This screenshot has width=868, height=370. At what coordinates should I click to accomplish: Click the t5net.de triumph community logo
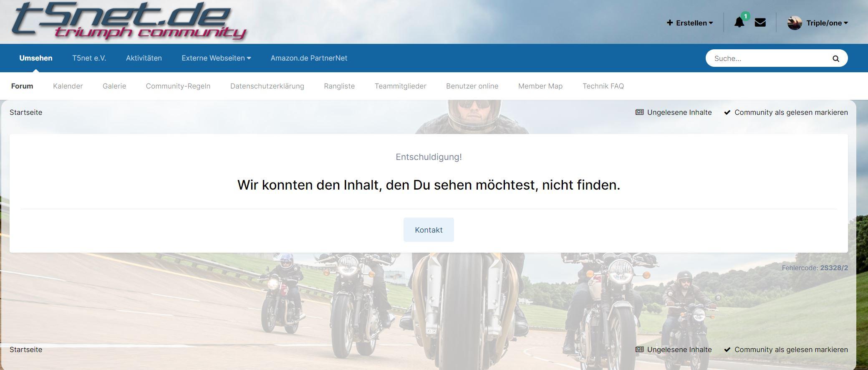(129, 21)
